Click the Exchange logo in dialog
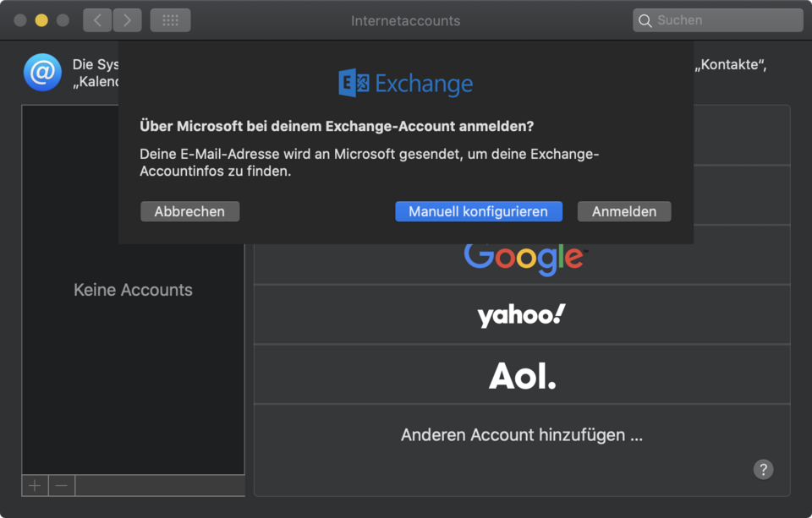The height and width of the screenshot is (518, 812). tap(405, 83)
